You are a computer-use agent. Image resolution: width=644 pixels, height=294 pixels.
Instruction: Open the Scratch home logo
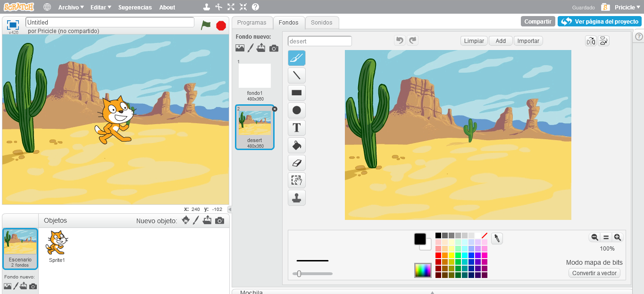point(19,7)
